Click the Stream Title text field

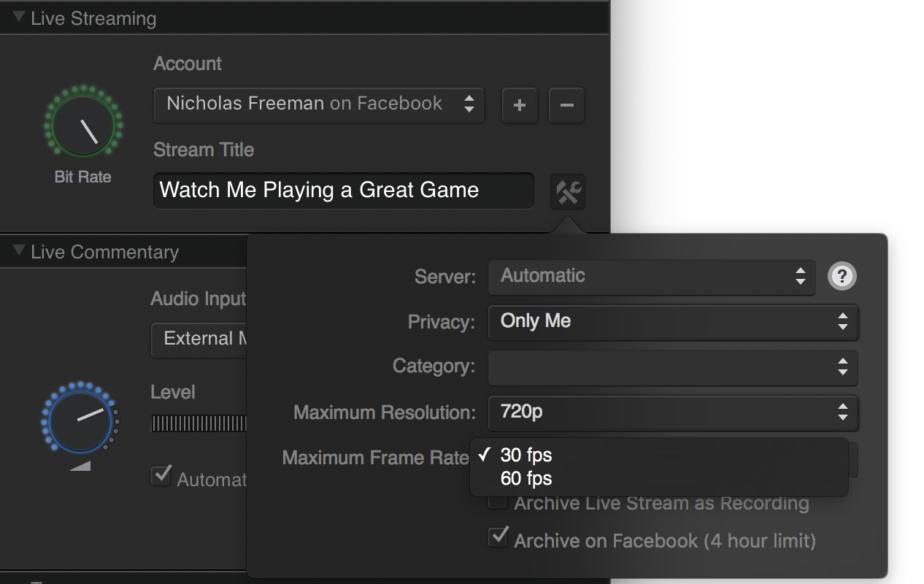click(343, 191)
